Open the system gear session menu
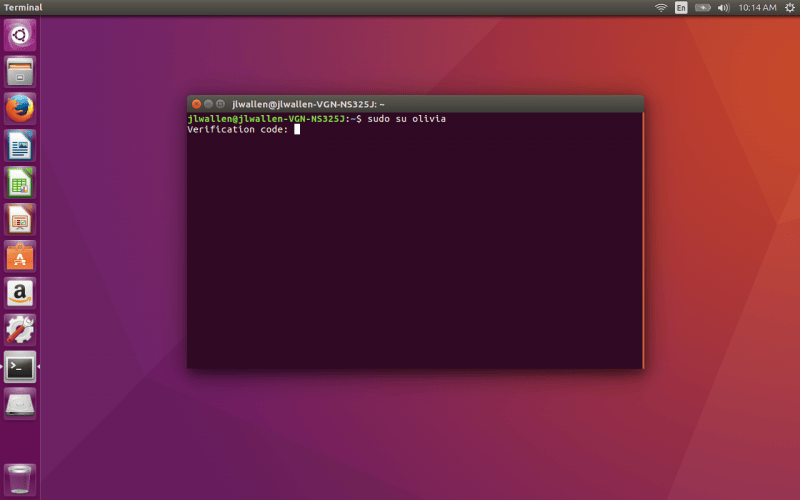 coord(788,7)
